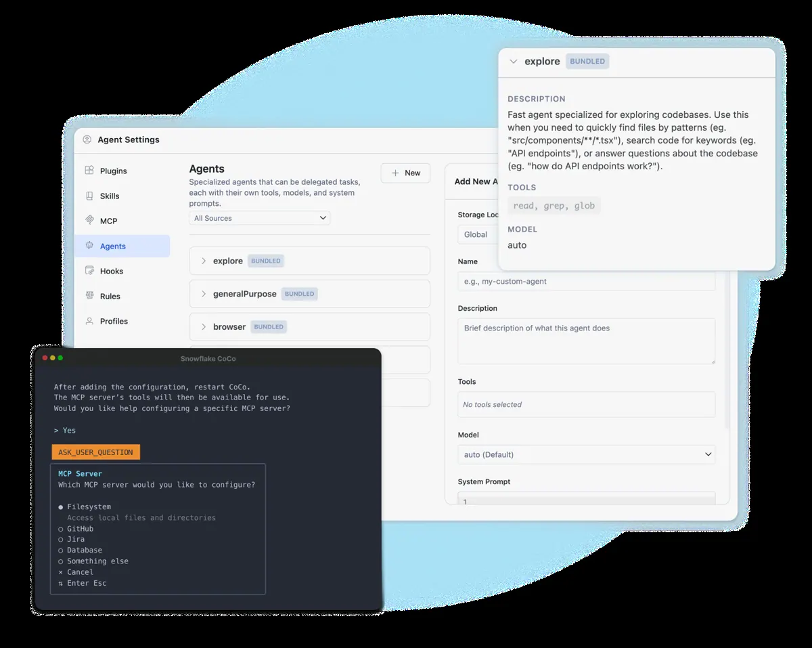Viewport: 812px width, 648px height.
Task: Open the auto (Default) model dropdown
Action: 586,454
